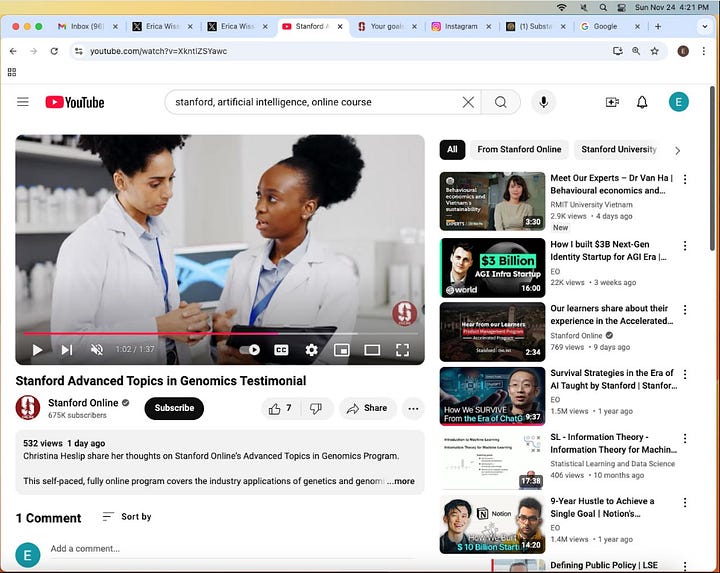Open the Sort by comments dropdown
This screenshot has height=573, width=720.
click(127, 517)
